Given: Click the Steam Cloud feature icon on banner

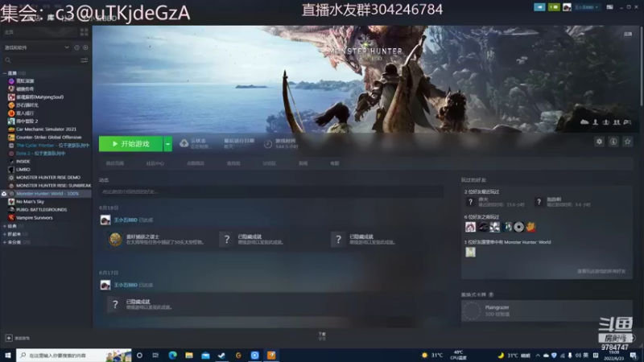Looking at the screenshot, I should click(x=584, y=122).
